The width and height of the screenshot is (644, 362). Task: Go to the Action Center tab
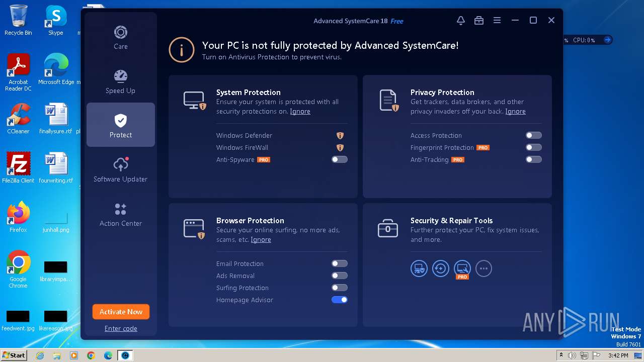[121, 214]
